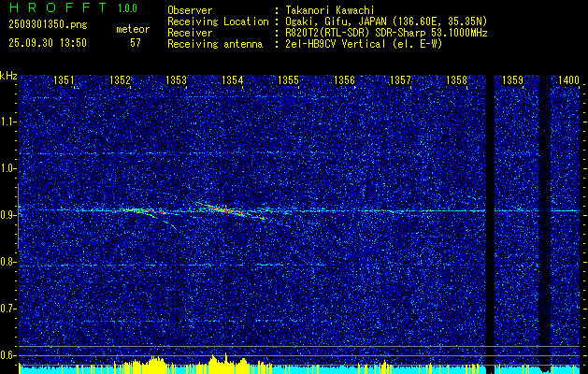Screen dimensions: 588x374
Task: Click the 0.7 kHz axis label
Action: pyautogui.click(x=7, y=309)
